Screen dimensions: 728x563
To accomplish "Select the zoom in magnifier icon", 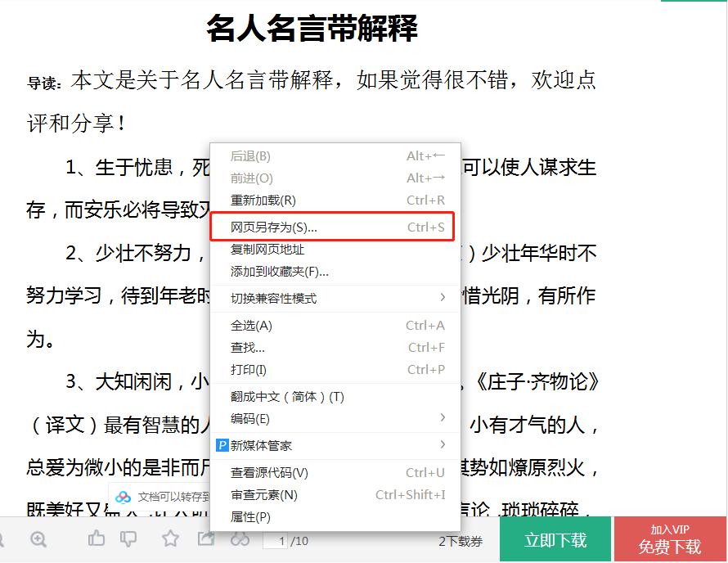I will pyautogui.click(x=38, y=538).
